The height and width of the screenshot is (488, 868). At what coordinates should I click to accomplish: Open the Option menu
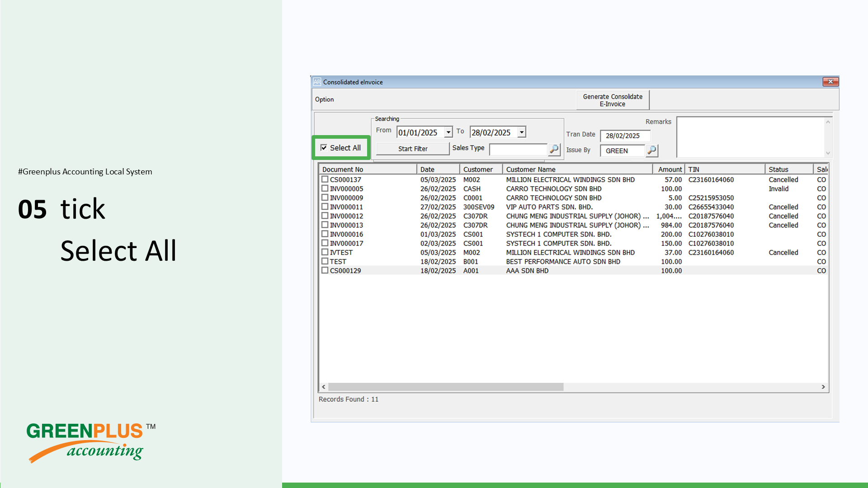click(x=324, y=99)
